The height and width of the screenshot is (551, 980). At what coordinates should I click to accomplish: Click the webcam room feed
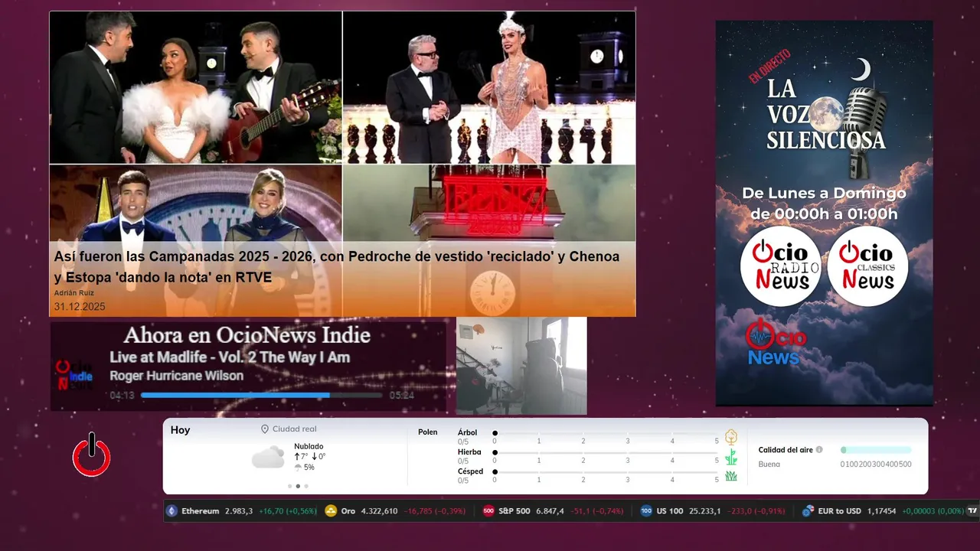521,366
